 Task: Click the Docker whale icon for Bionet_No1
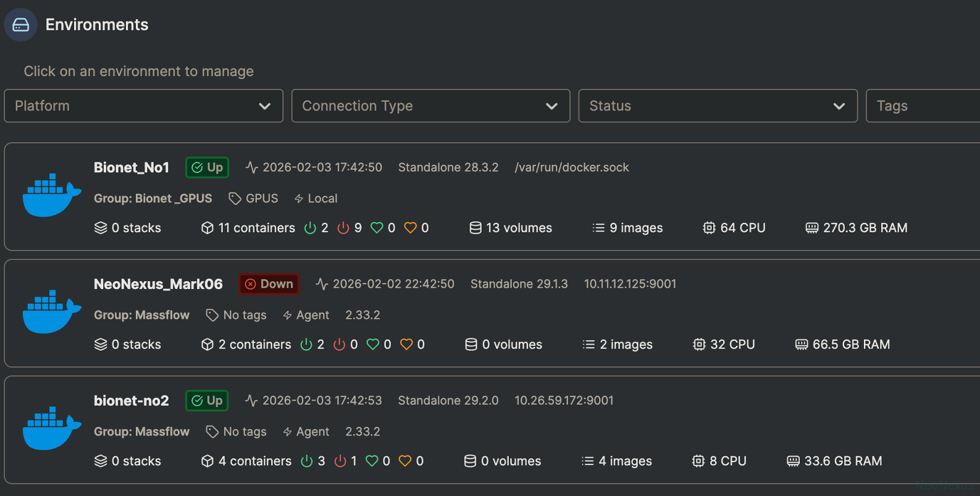click(x=51, y=195)
